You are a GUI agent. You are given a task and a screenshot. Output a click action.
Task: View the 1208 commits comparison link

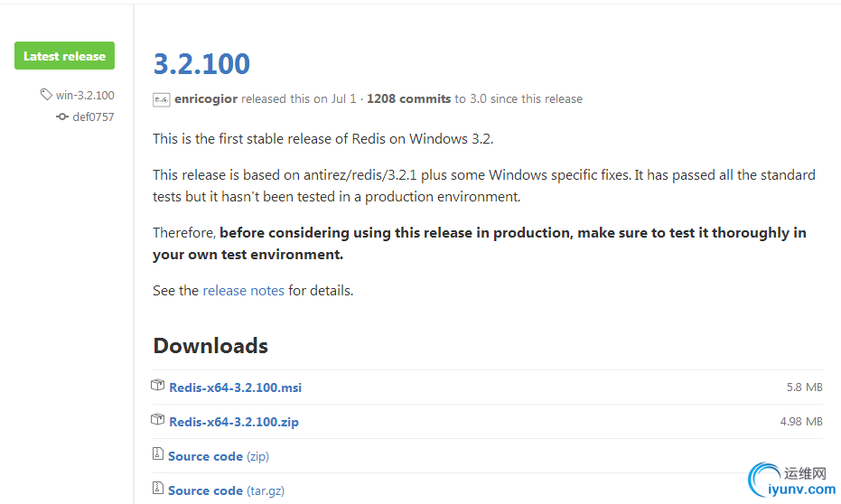pos(408,99)
